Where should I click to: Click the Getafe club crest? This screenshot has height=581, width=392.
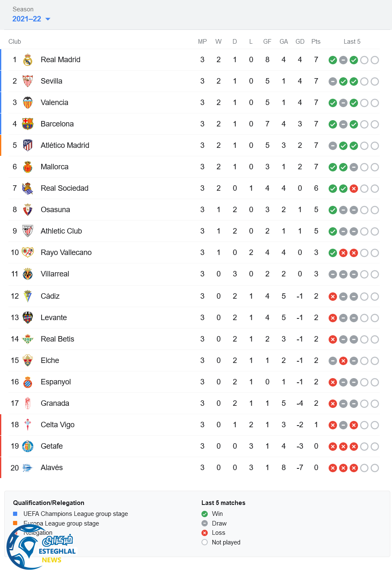(28, 446)
